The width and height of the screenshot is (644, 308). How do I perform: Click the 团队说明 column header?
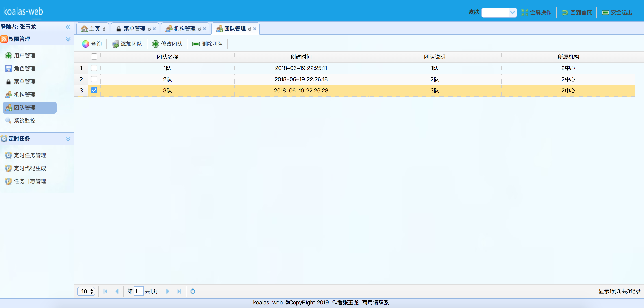[435, 57]
